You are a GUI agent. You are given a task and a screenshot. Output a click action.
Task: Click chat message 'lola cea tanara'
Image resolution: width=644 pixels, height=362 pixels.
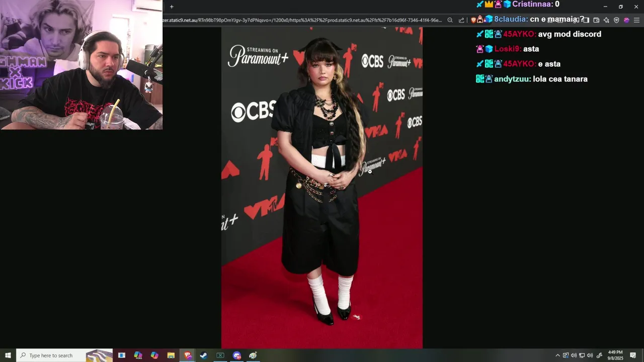coord(560,79)
